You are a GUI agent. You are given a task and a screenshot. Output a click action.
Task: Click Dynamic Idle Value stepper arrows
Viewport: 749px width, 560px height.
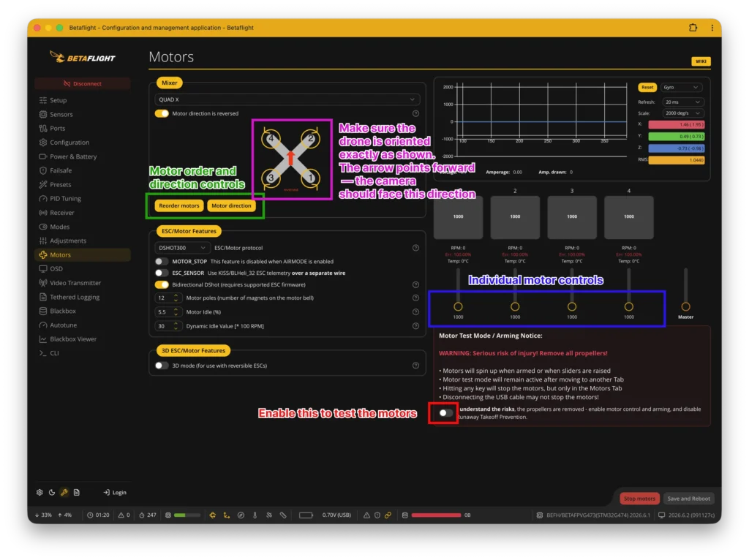176,326
